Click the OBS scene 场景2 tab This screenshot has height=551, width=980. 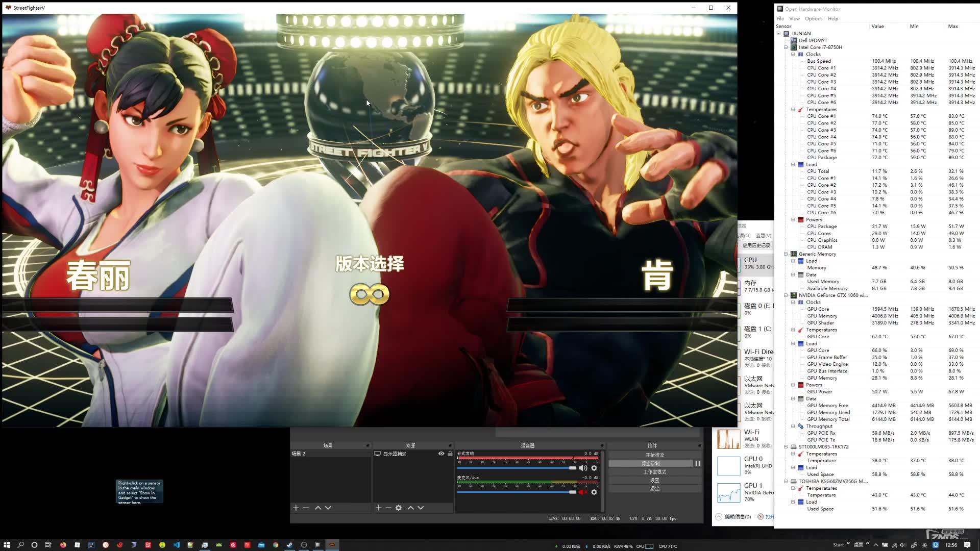point(329,454)
